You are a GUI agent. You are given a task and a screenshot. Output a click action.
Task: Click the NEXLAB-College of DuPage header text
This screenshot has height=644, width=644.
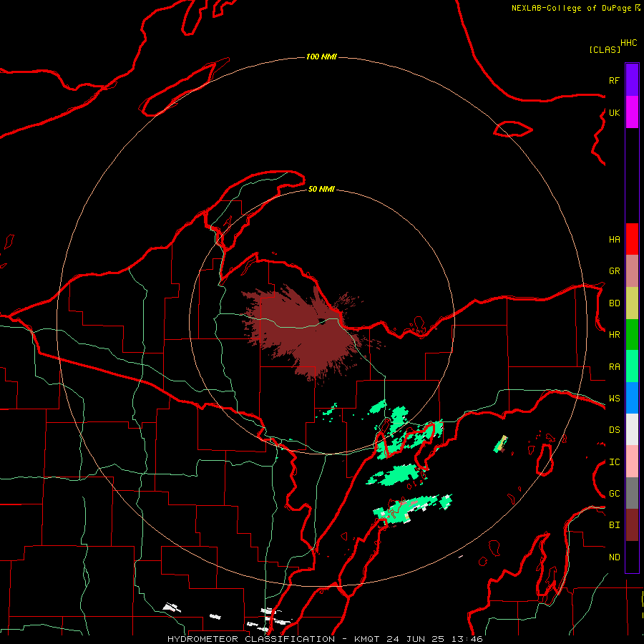(572, 8)
